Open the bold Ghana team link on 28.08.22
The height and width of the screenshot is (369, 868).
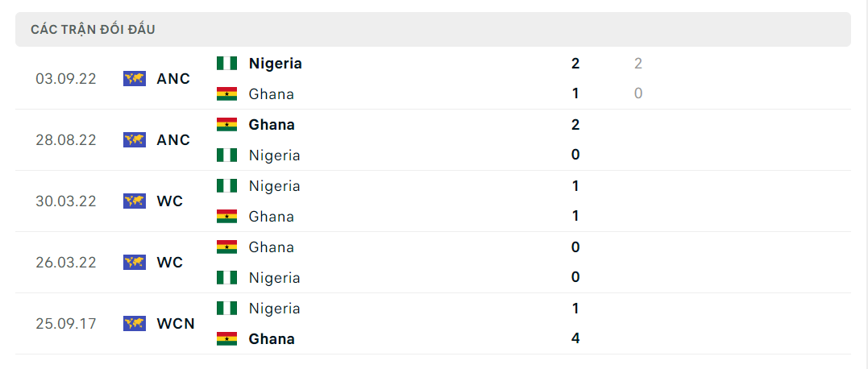point(272,125)
